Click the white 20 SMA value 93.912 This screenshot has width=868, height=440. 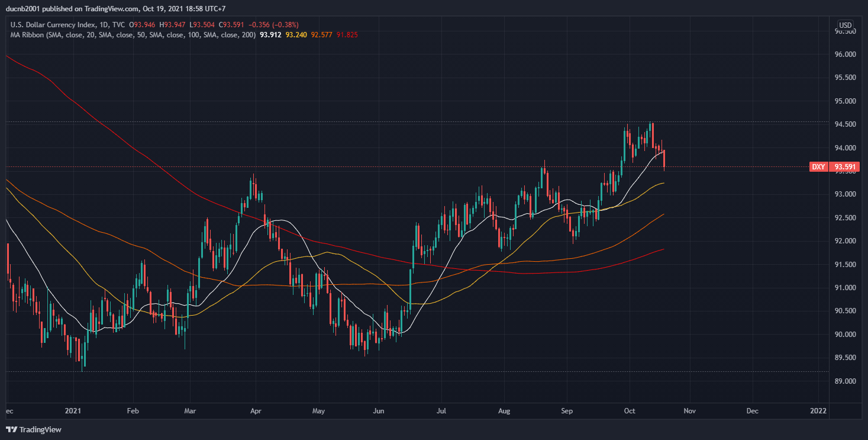271,36
